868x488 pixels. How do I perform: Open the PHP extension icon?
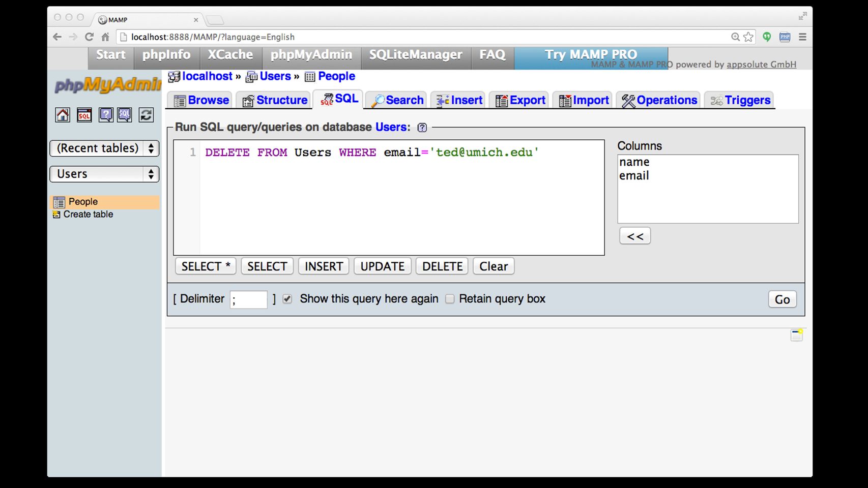[x=785, y=37]
